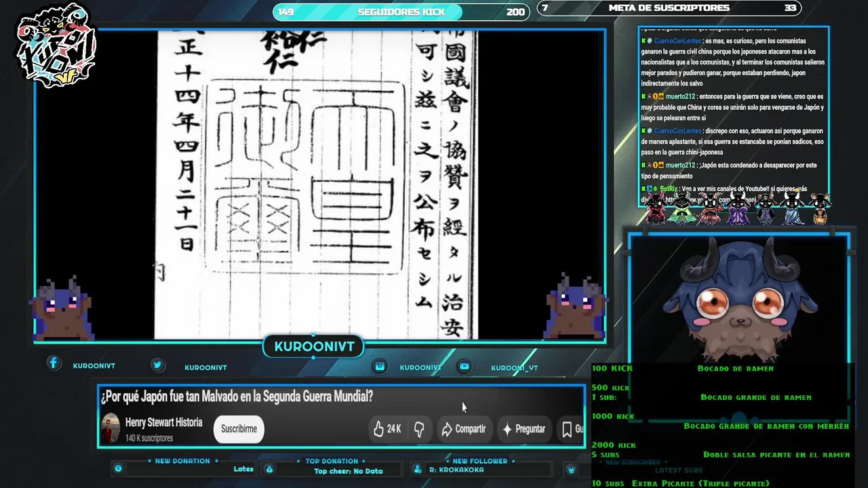Click the KUROONIVT label beside Instagram icon
The height and width of the screenshot is (488, 868).
tap(420, 367)
